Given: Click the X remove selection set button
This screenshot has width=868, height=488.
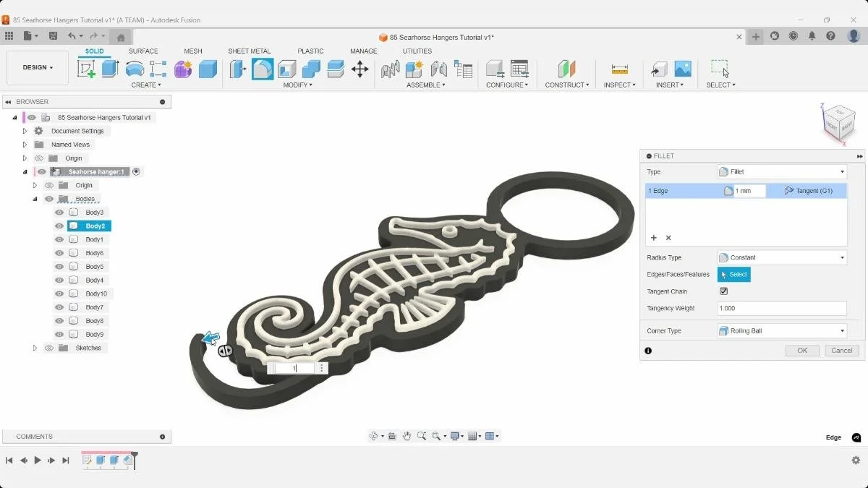Looking at the screenshot, I should (668, 238).
